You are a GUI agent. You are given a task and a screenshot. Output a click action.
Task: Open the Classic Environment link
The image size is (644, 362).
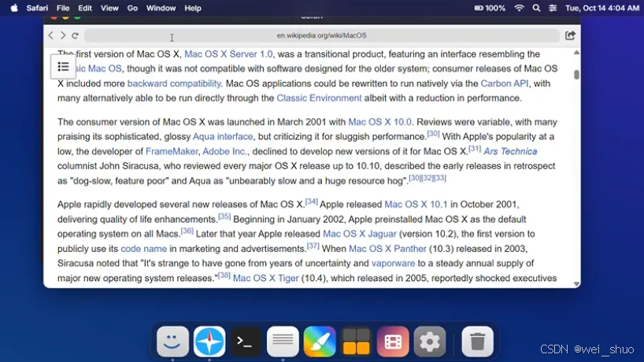[x=319, y=98]
